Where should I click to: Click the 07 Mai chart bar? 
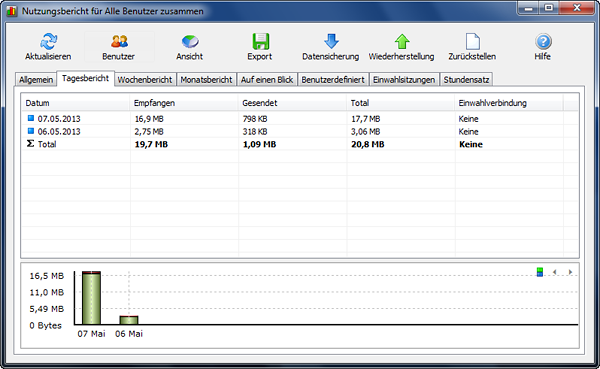tap(91, 298)
